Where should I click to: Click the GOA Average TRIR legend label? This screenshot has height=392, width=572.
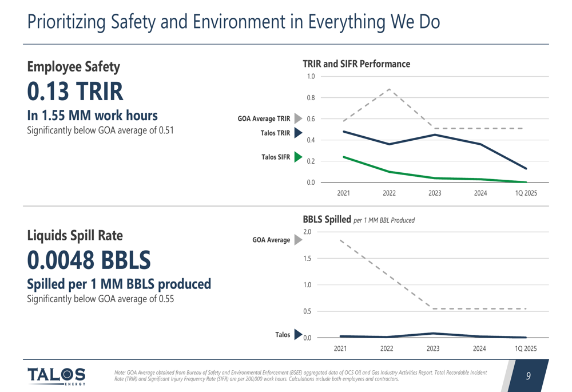point(264,118)
